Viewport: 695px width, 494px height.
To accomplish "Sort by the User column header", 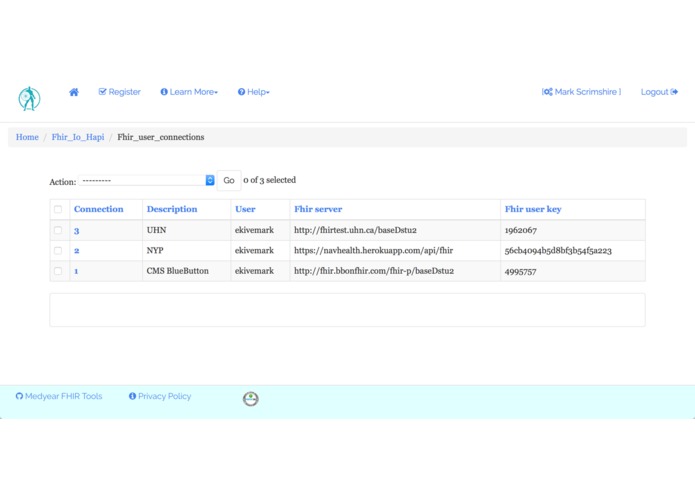I will (245, 209).
